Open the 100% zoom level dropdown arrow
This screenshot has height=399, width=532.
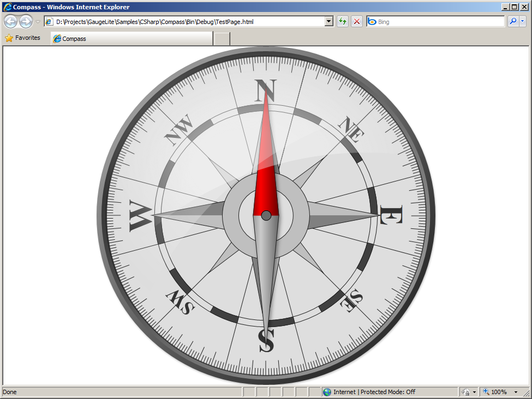(x=516, y=392)
